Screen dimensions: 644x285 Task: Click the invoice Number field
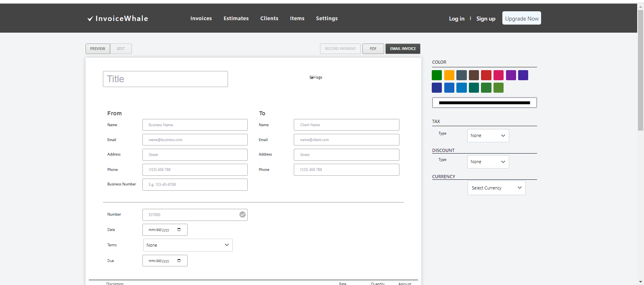tap(195, 215)
